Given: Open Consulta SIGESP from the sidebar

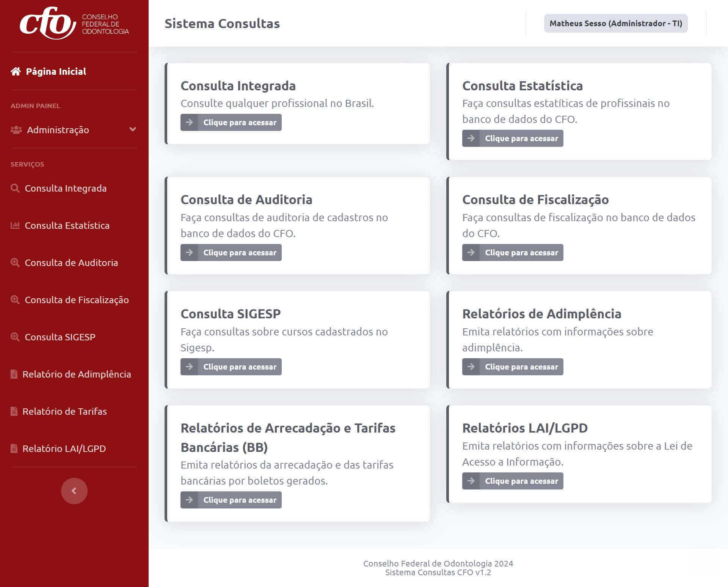Looking at the screenshot, I should point(60,337).
